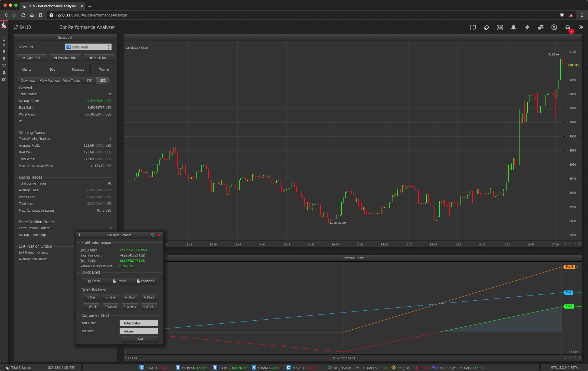Click the ticket icon in header toolbar
The image size is (588, 371).
[x=527, y=27]
